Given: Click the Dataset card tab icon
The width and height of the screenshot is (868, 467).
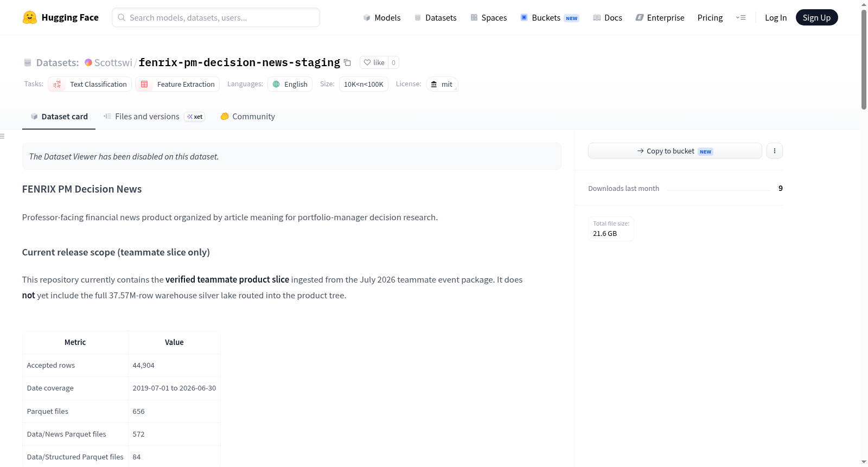Looking at the screenshot, I should [x=34, y=116].
